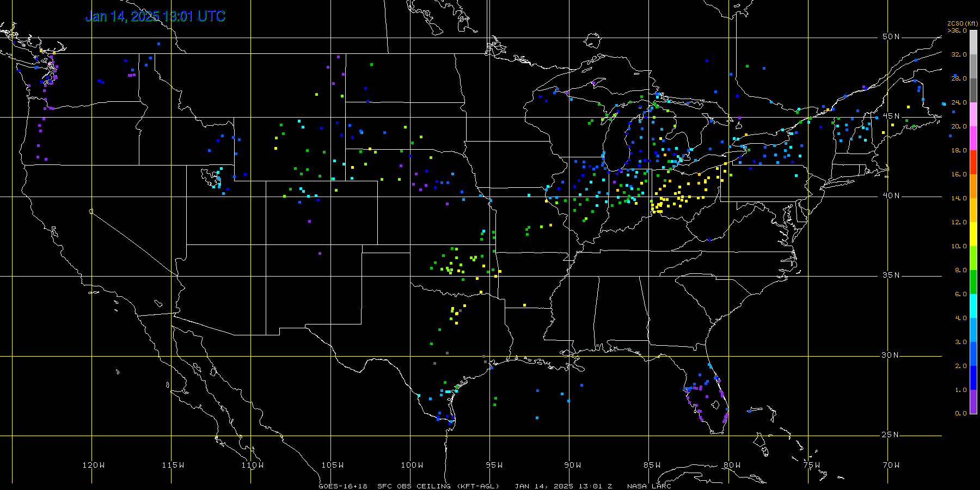Pick the dark green segment of the color bar

click(973, 282)
